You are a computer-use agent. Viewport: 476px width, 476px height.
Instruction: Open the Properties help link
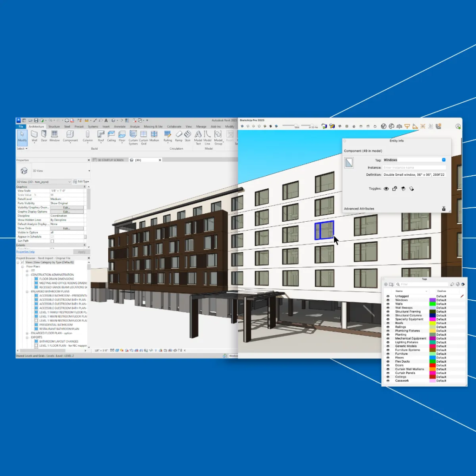(x=26, y=251)
